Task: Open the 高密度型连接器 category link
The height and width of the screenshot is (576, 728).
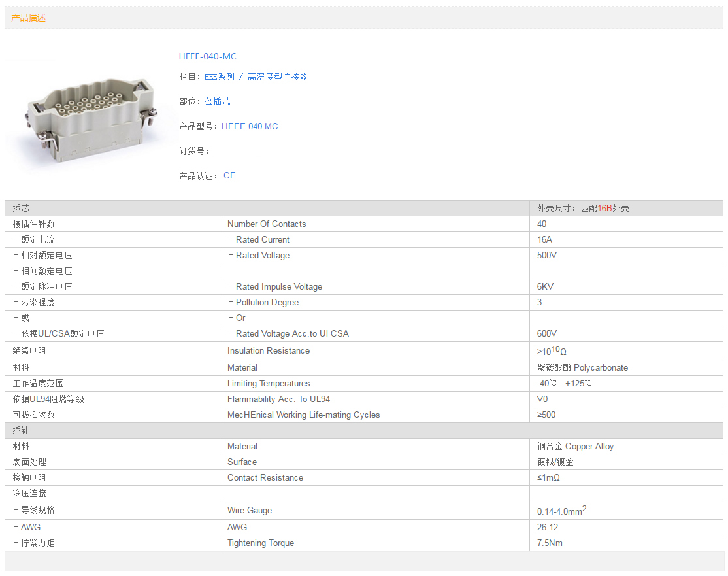Action: 277,77
